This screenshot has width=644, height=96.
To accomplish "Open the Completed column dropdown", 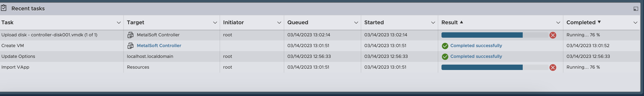I will [x=635, y=23].
